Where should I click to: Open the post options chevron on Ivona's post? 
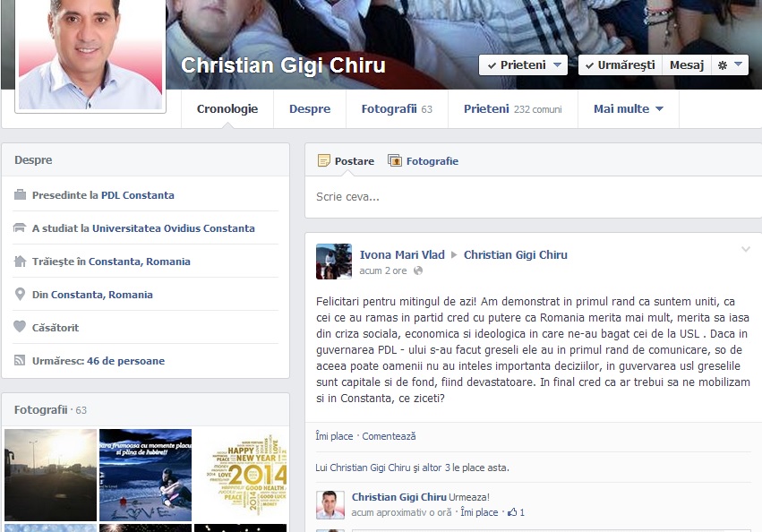[746, 250]
